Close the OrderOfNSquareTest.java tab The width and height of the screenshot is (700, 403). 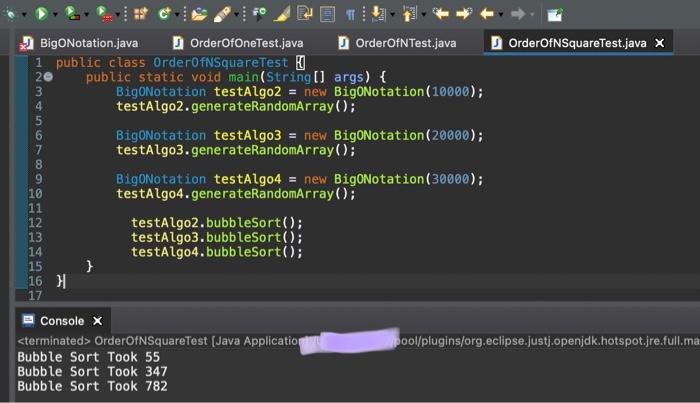(659, 43)
